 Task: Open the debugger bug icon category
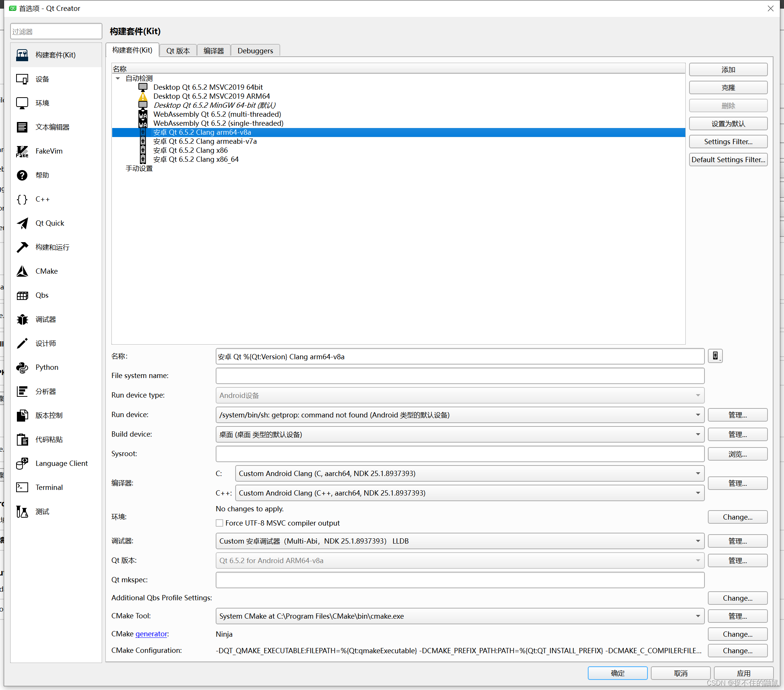22,319
